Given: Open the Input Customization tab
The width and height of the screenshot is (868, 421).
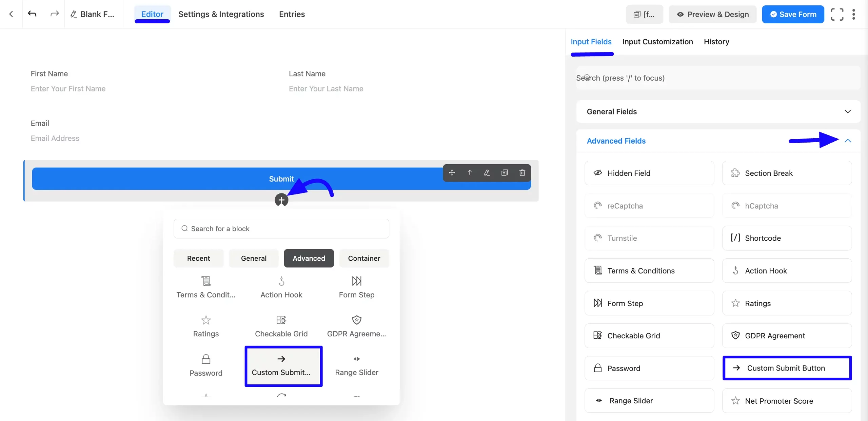Looking at the screenshot, I should (x=657, y=41).
